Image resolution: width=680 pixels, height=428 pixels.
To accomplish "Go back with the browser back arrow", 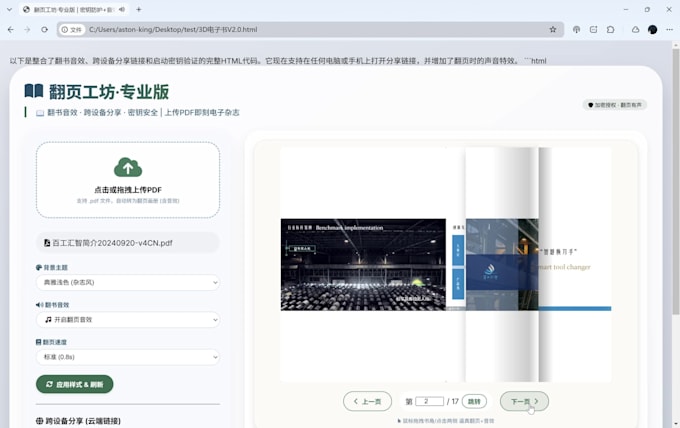I will point(11,29).
